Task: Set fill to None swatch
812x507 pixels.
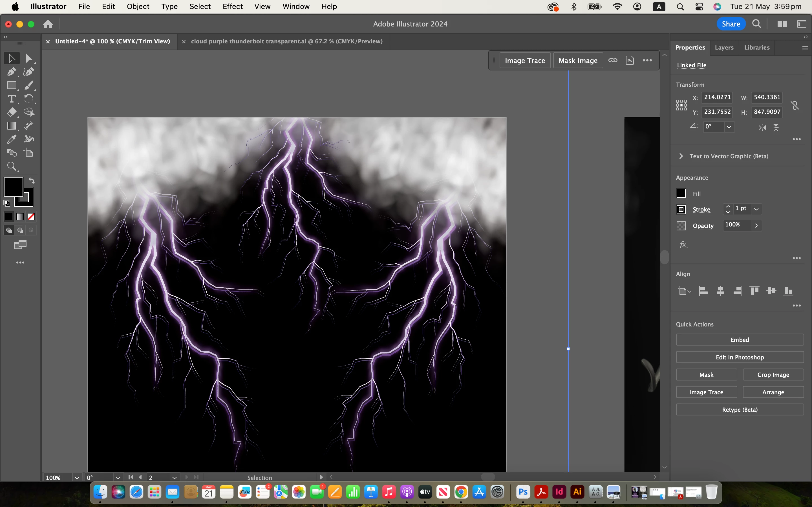Action: pos(31,217)
